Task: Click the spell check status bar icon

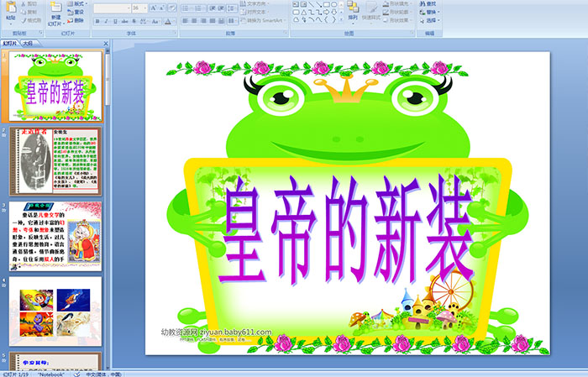Action: coord(76,374)
